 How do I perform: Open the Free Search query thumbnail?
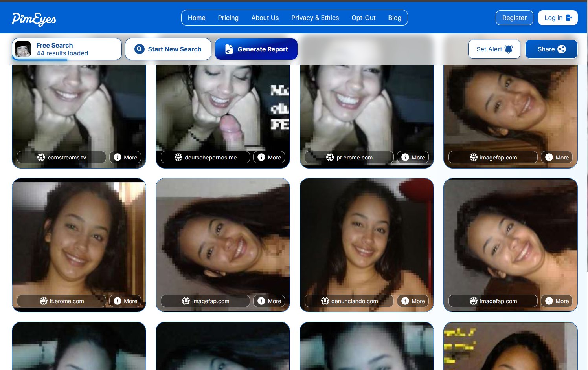pyautogui.click(x=23, y=49)
